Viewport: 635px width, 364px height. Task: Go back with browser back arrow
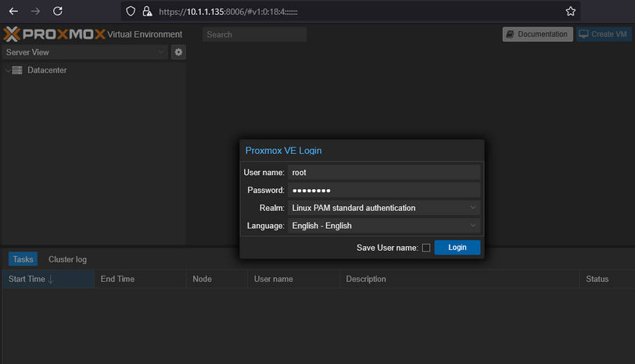click(x=13, y=11)
